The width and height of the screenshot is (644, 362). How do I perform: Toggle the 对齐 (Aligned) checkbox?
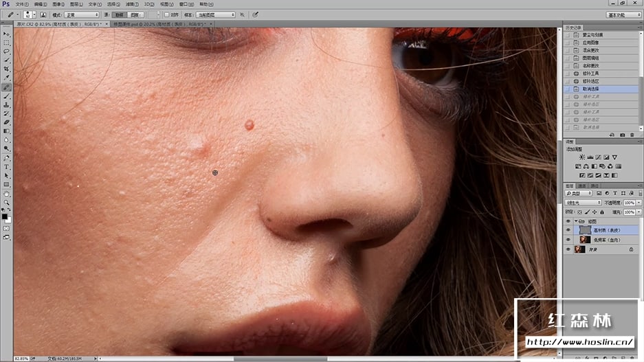point(167,15)
